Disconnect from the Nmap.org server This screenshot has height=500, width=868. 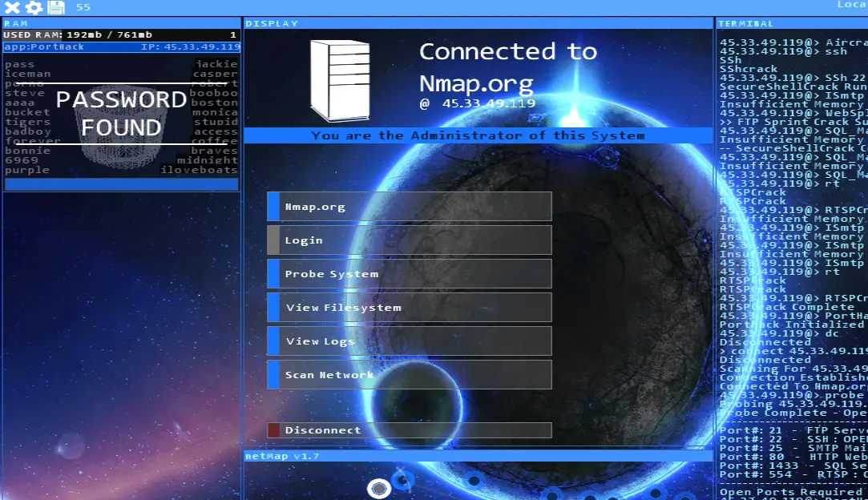pos(410,430)
